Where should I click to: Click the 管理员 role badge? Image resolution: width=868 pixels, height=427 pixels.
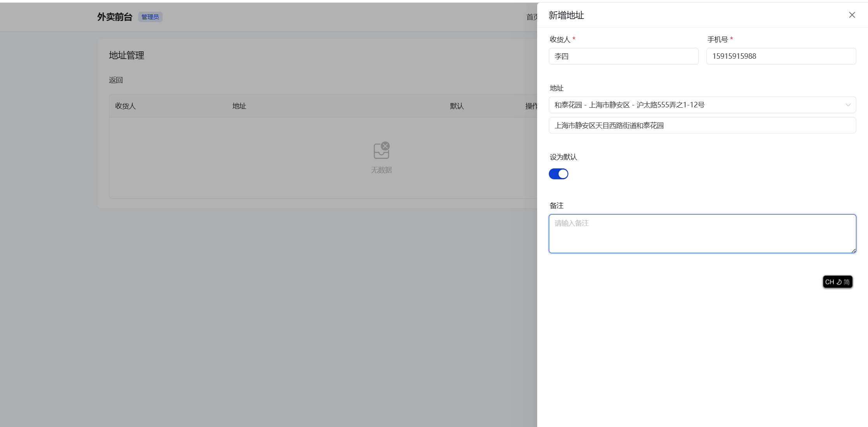[150, 17]
